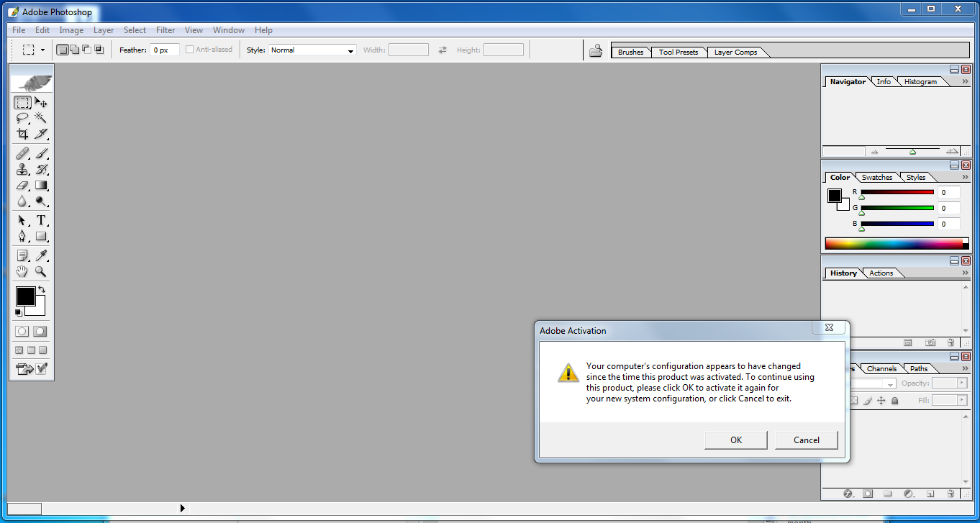Switch to the Actions tab

click(881, 273)
